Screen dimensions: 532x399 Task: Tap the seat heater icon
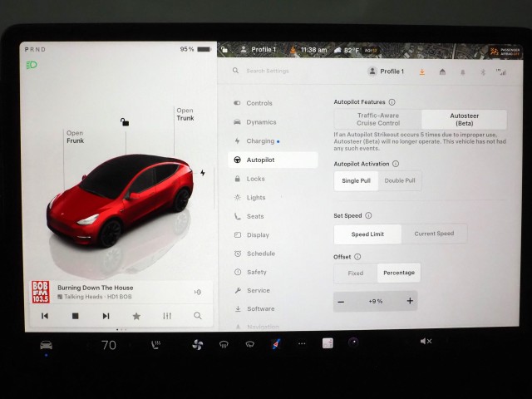(155, 344)
